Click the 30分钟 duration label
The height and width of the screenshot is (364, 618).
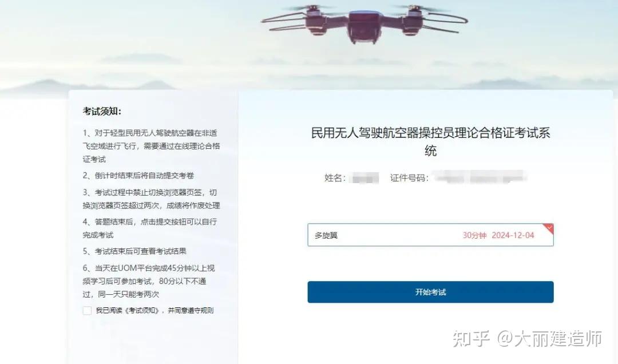tap(474, 235)
